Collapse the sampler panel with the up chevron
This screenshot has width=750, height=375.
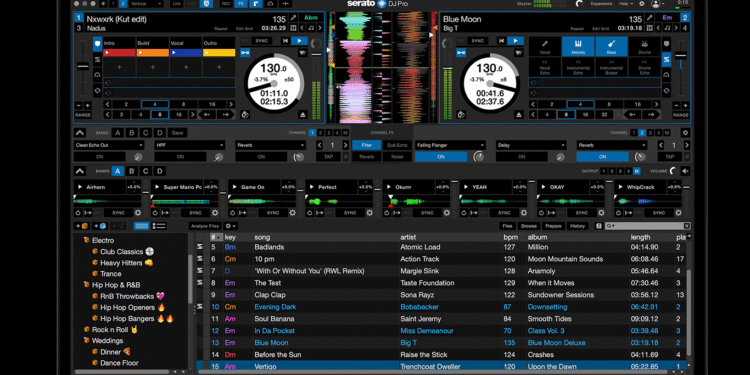(x=80, y=171)
